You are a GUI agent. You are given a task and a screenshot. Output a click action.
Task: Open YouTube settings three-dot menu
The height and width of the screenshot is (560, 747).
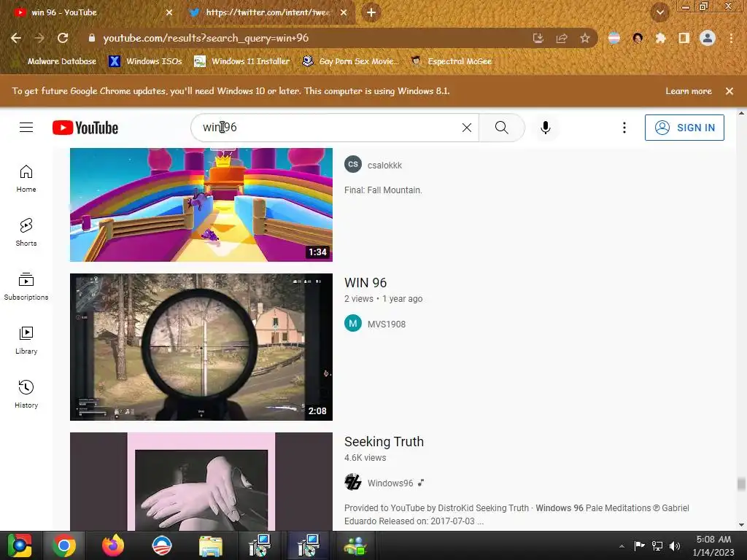point(624,128)
